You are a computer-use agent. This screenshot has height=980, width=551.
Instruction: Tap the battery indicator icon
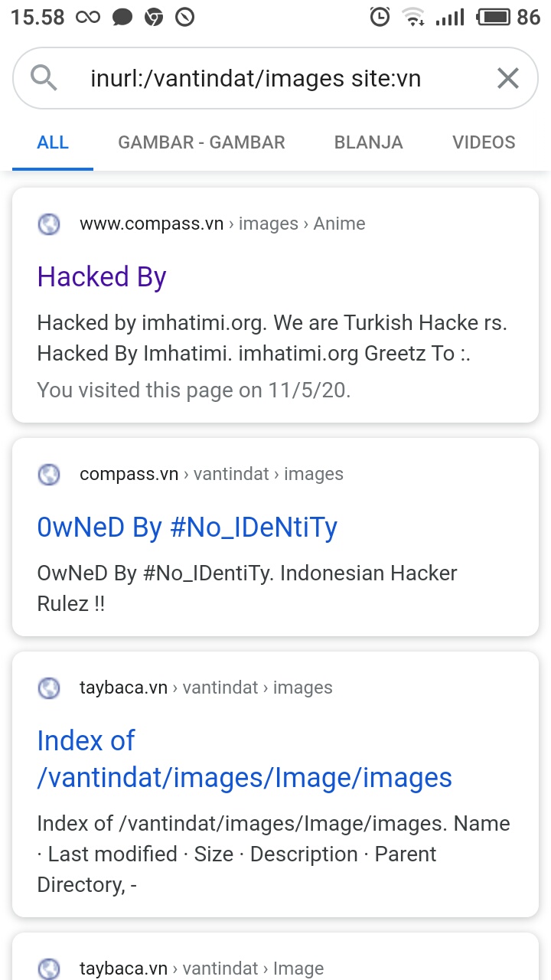(x=494, y=17)
